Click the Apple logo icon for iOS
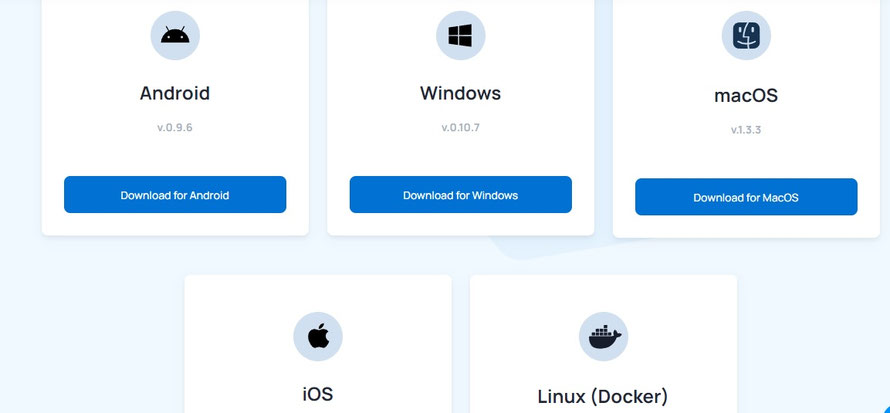 [x=318, y=336]
